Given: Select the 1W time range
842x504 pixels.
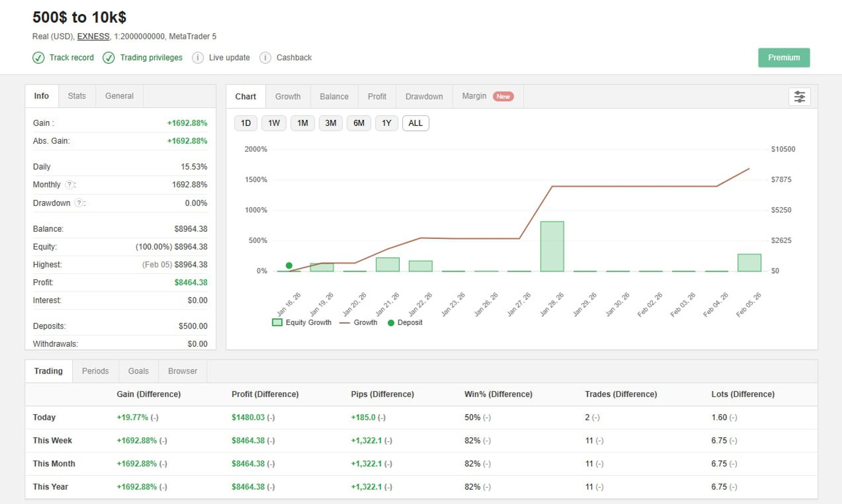Looking at the screenshot, I should tap(274, 123).
